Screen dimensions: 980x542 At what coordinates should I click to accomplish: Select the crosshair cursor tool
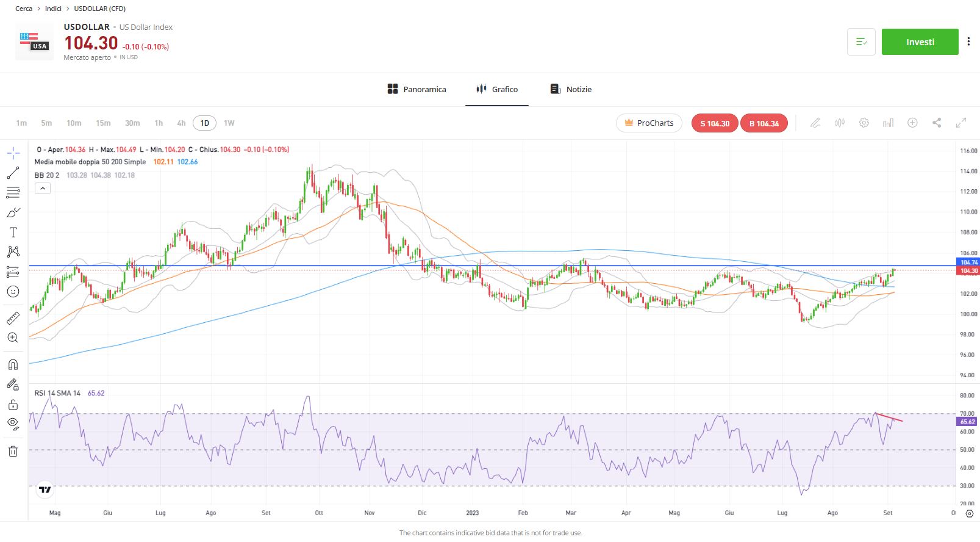click(13, 153)
